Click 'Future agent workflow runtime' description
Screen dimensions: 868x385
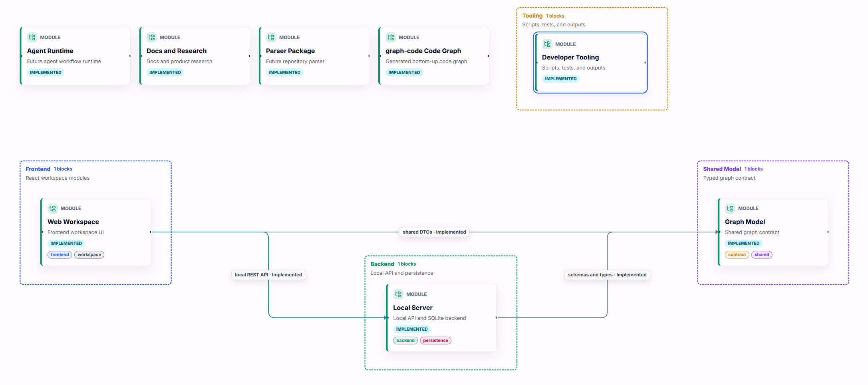(64, 62)
